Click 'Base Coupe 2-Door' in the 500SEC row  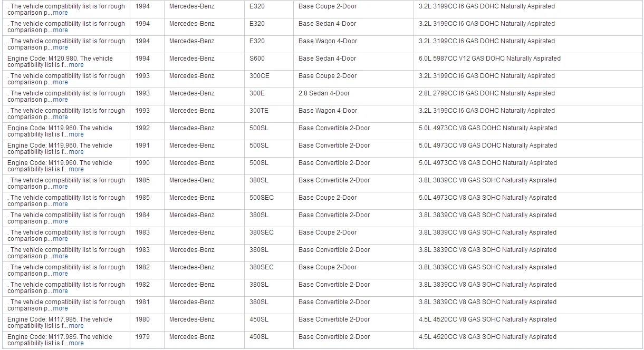point(328,198)
